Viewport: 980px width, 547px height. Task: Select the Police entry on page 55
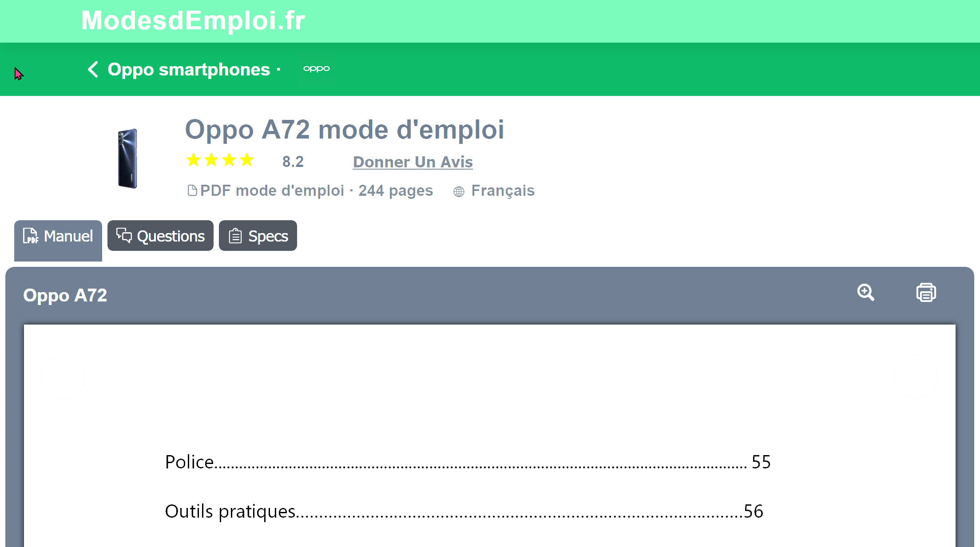click(x=468, y=462)
